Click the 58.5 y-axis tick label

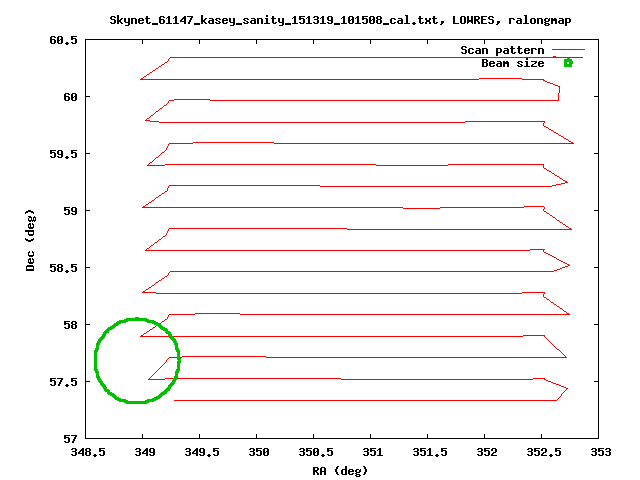62,268
